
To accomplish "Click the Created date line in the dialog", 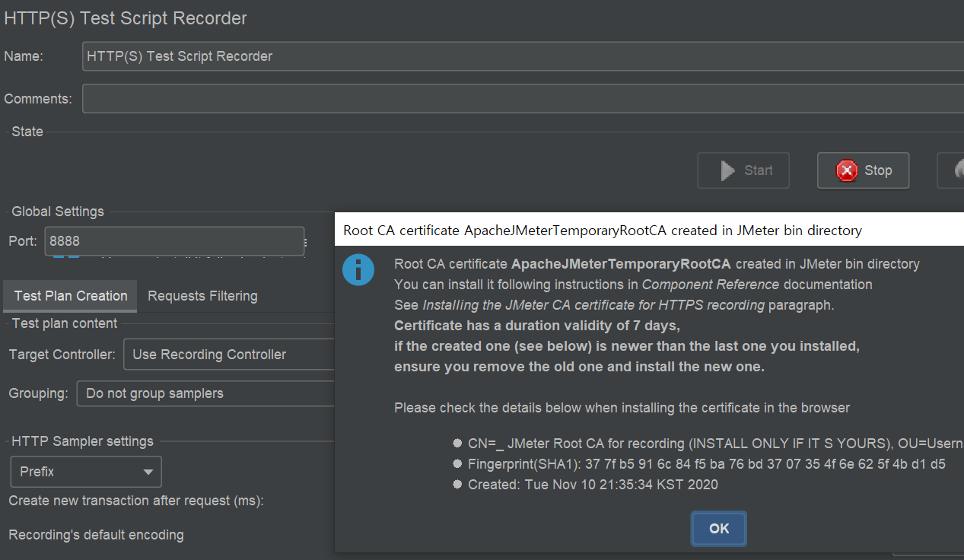I will point(593,484).
